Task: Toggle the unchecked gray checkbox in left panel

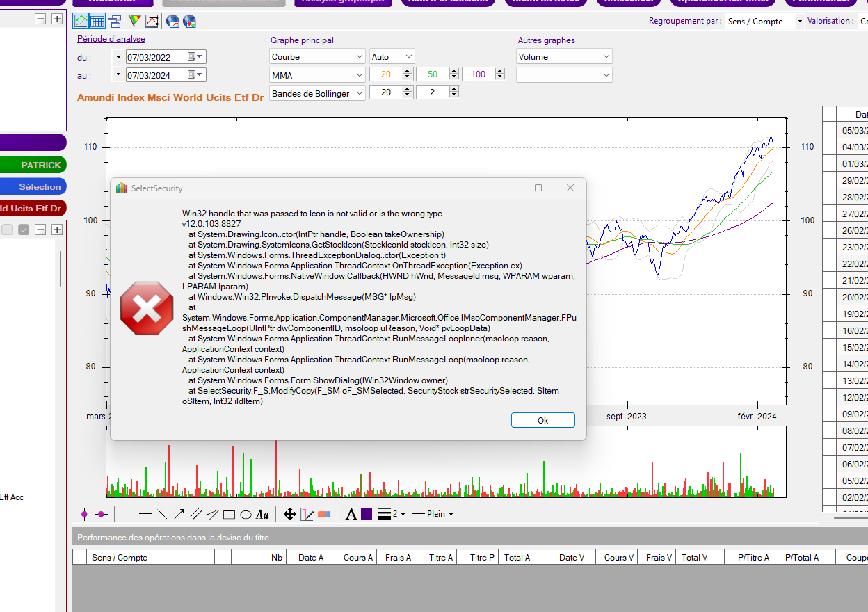Action: [x=7, y=229]
